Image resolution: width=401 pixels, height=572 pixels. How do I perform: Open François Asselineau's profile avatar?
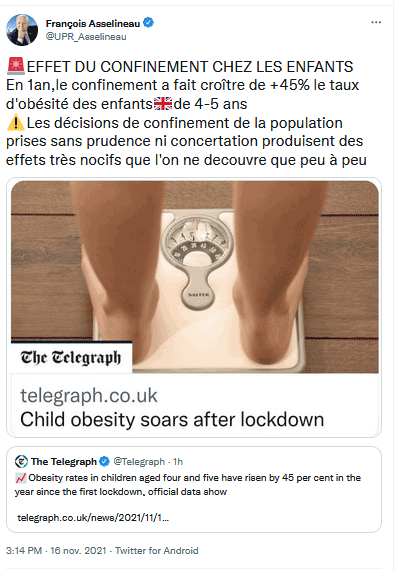point(22,30)
